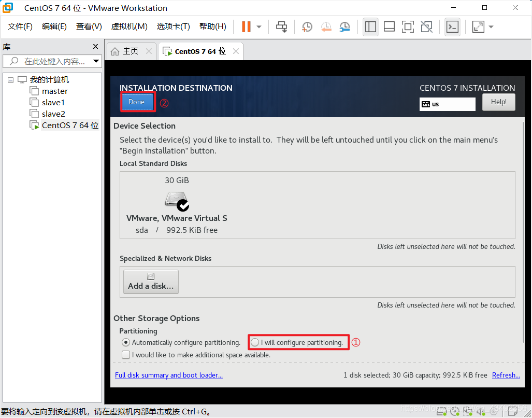Click the home icon on 主页 tab
Viewport: 532px width, 418px height.
pos(115,51)
